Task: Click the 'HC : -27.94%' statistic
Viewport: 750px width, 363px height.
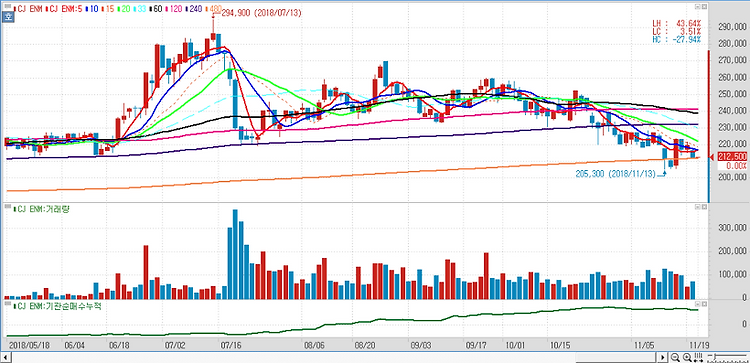Action: point(677,39)
